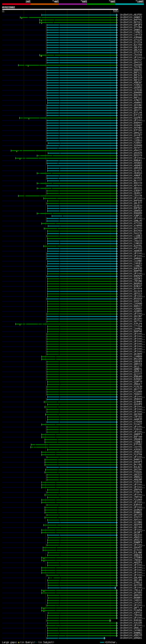Click the green ~80% identity legend segment
146x644 pixels.
101,4
